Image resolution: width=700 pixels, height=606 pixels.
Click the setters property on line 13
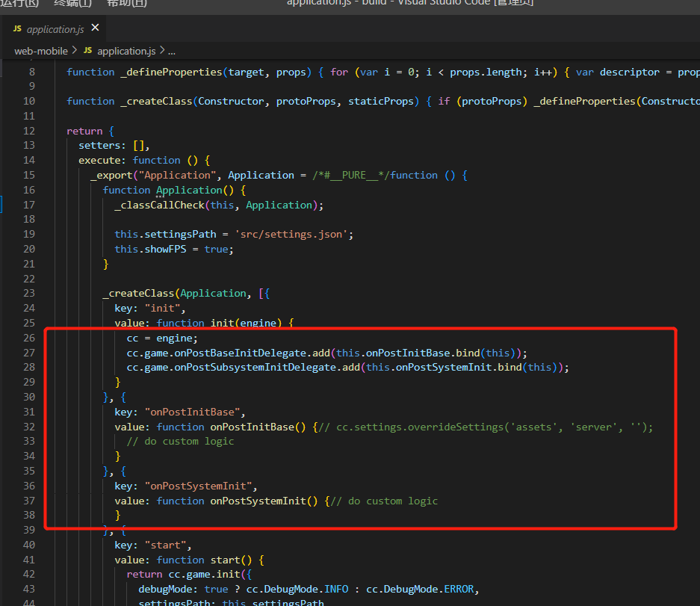pos(99,146)
